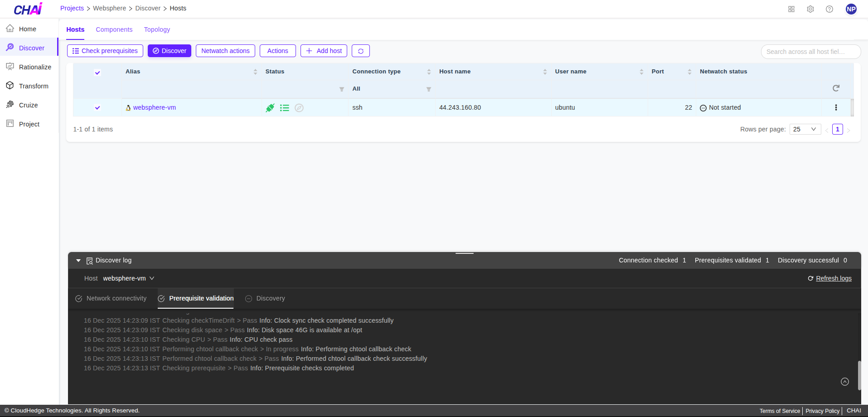This screenshot has height=417, width=868.
Task: Open the websphere-vm alias link
Action: coord(155,107)
